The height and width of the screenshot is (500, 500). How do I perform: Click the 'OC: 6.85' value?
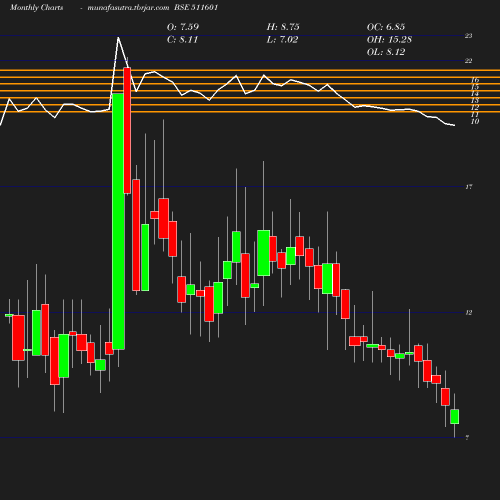coord(386,27)
